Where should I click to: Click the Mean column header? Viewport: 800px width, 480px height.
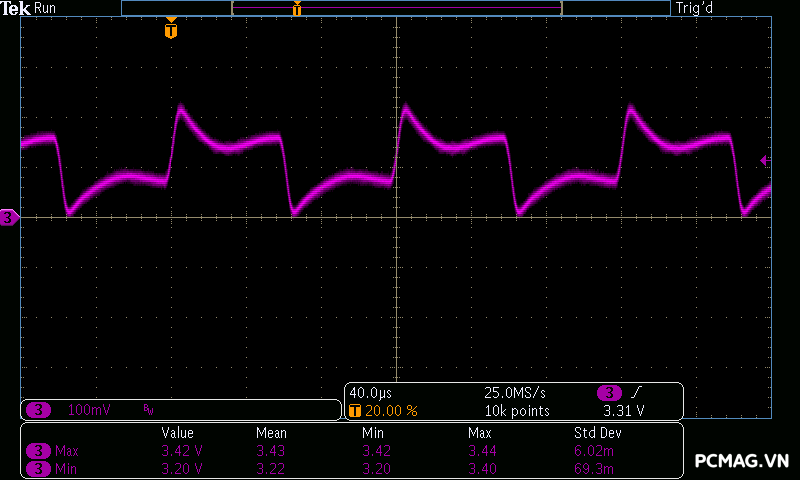[x=271, y=433]
